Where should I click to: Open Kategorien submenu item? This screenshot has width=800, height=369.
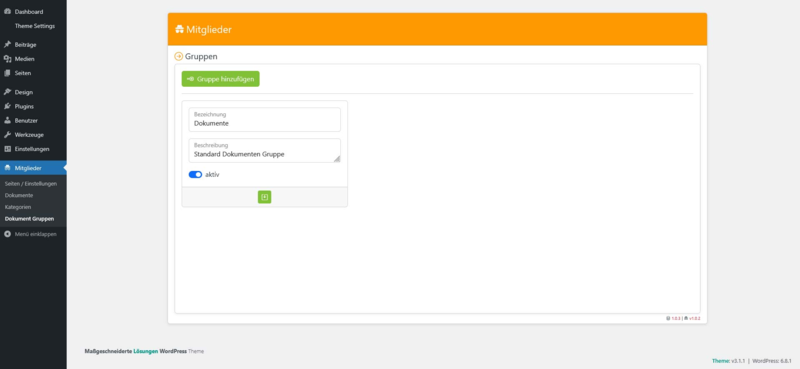(x=18, y=207)
